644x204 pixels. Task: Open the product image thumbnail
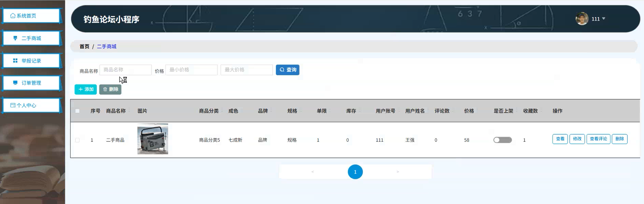tap(153, 139)
